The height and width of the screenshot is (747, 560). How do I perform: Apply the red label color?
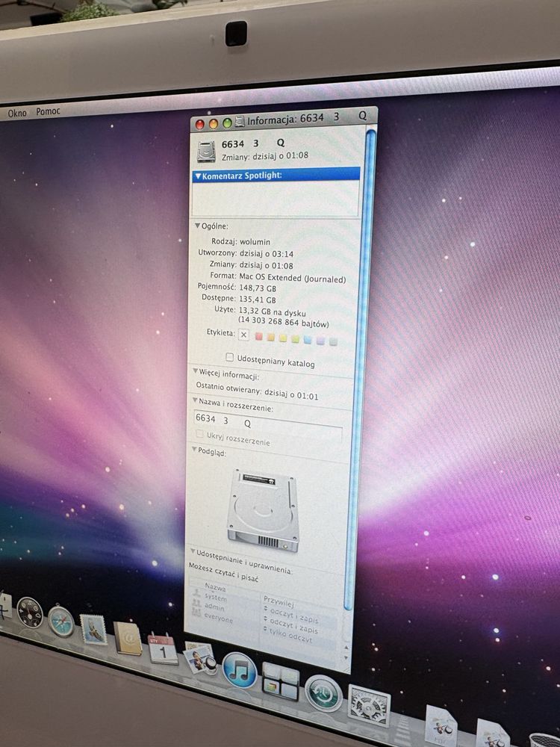259,337
